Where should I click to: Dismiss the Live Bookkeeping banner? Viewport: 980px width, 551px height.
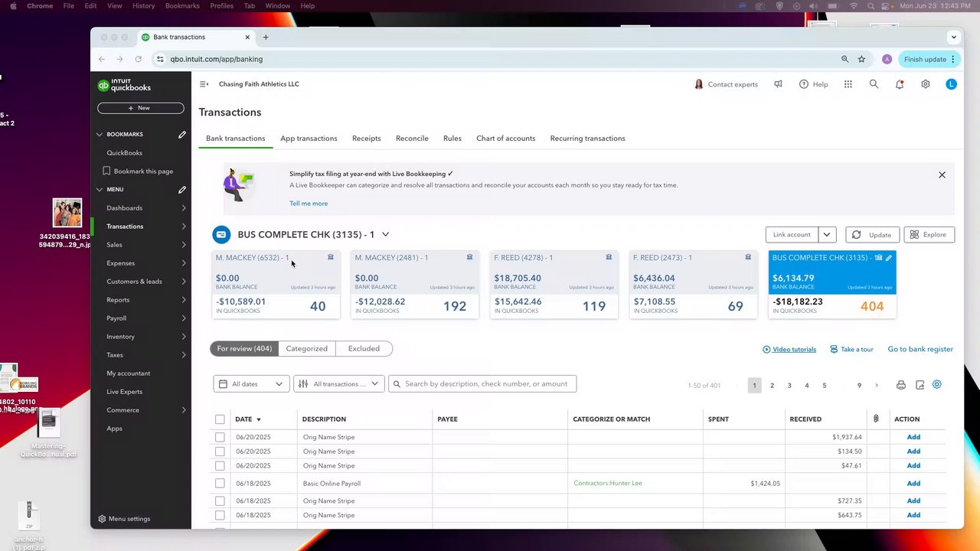click(942, 175)
